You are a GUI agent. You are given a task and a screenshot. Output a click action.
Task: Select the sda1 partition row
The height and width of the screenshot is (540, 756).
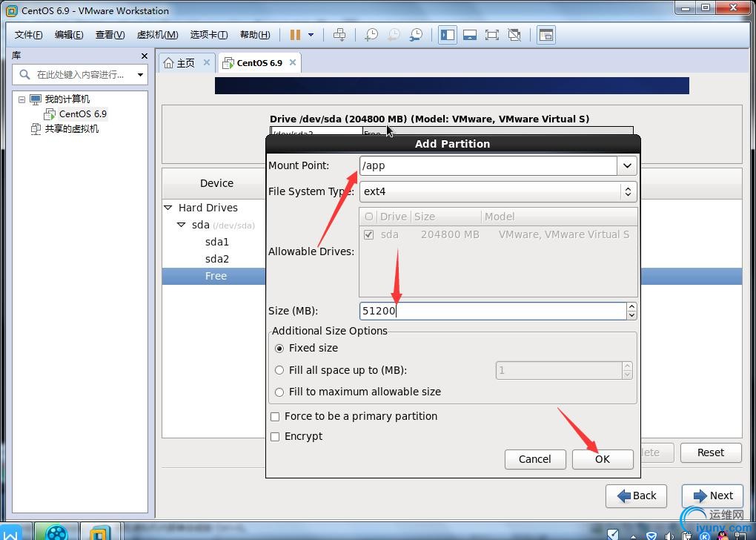point(217,242)
